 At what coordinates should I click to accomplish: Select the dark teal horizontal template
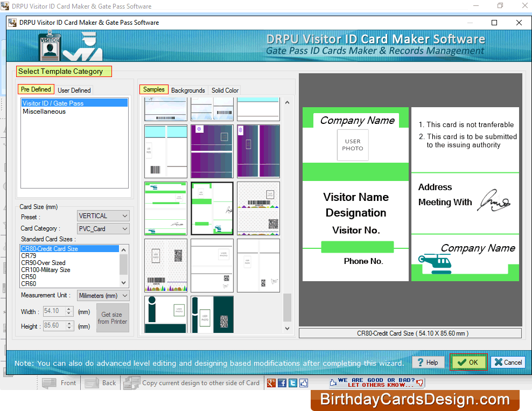click(165, 314)
